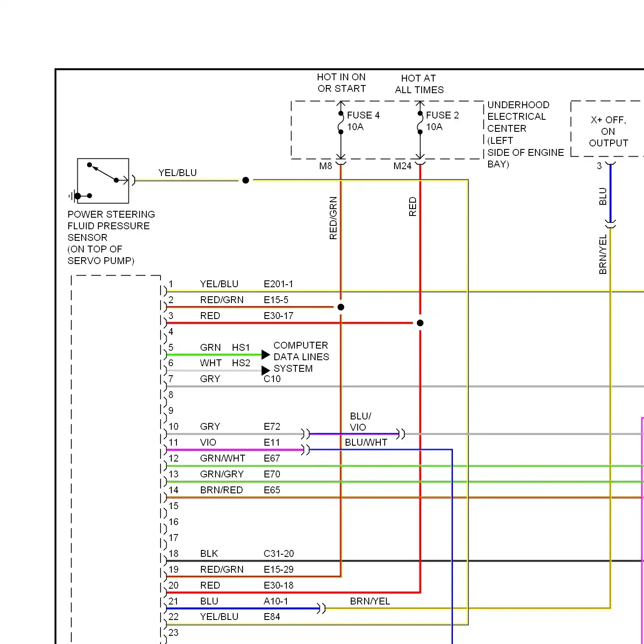Screen dimensions: 644x644
Task: Click circuit code E30-17
Action: [278, 316]
